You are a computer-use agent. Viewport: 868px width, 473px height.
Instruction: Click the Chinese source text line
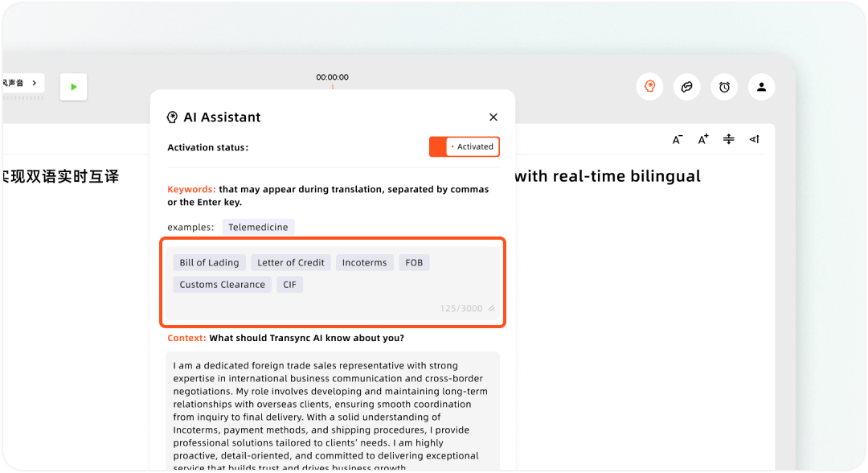click(x=59, y=177)
